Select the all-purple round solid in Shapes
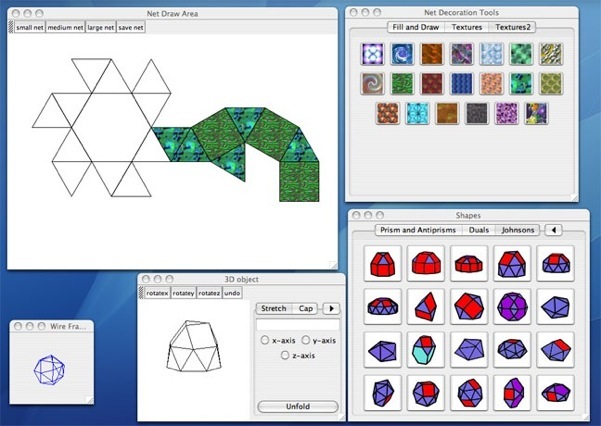The height and width of the screenshot is (426, 601). click(512, 307)
